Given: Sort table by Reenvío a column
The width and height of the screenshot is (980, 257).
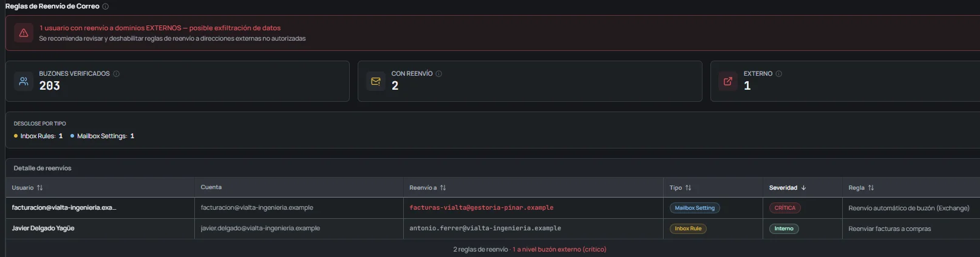Looking at the screenshot, I should tap(428, 188).
